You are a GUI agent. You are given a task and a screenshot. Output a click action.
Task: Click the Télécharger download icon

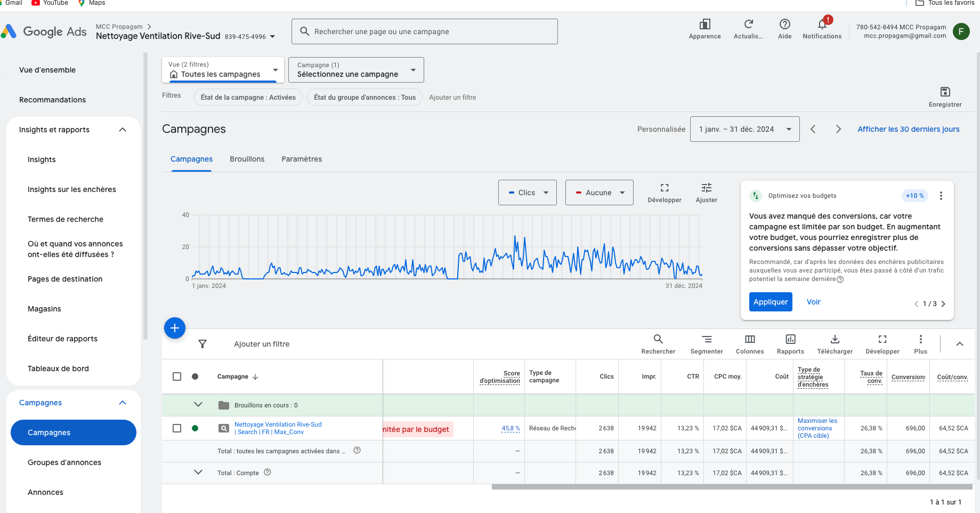pos(835,339)
